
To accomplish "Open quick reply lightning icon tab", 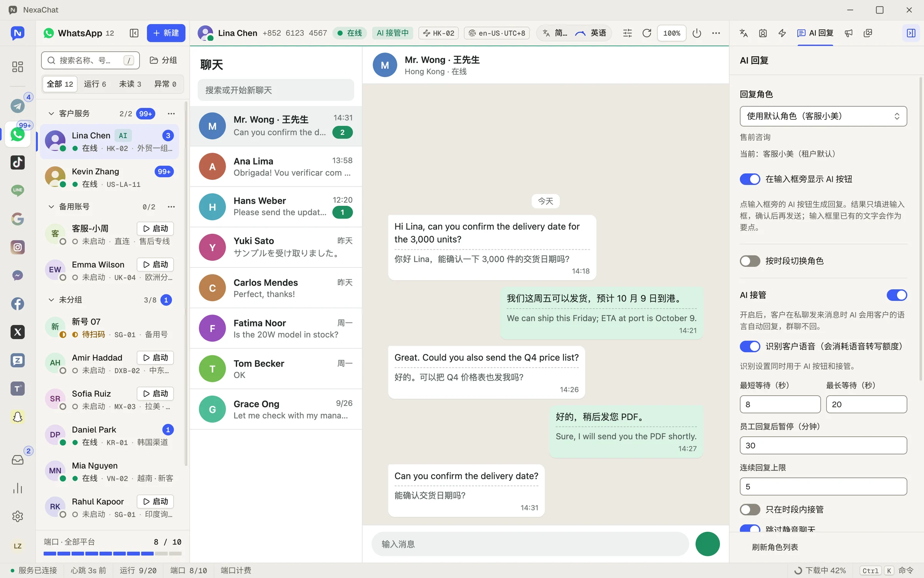I will point(782,33).
